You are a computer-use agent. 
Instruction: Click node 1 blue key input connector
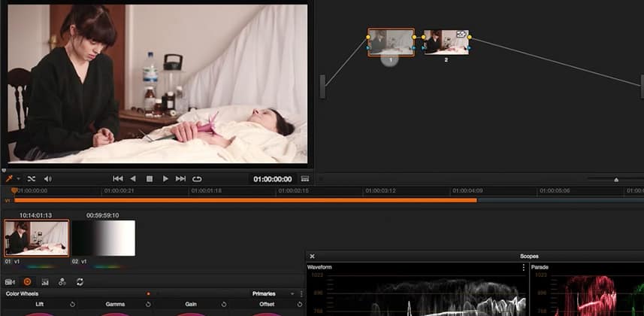click(x=368, y=48)
